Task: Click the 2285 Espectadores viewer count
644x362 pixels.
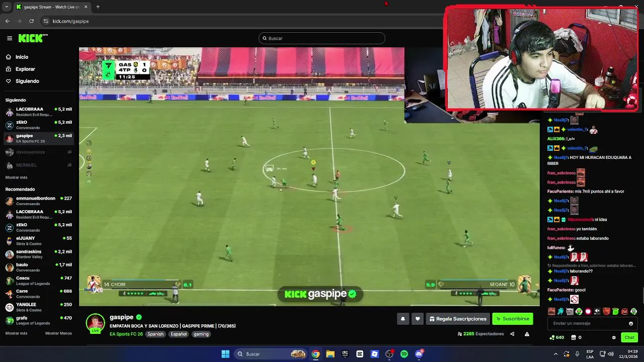Action: [480, 334]
